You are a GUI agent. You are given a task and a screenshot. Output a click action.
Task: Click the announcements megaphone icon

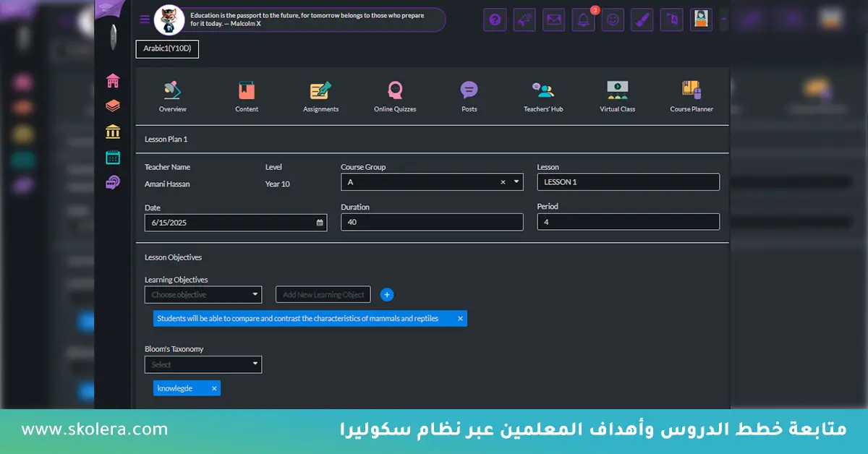pos(524,20)
